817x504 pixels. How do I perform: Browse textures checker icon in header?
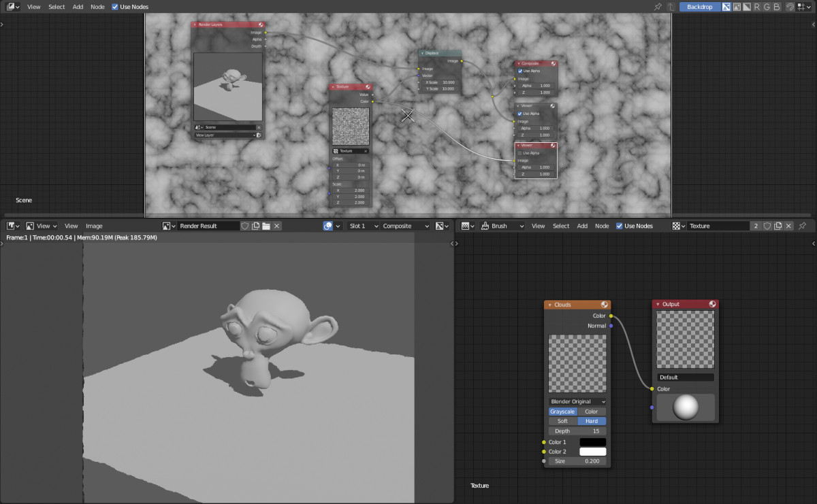[x=679, y=226]
